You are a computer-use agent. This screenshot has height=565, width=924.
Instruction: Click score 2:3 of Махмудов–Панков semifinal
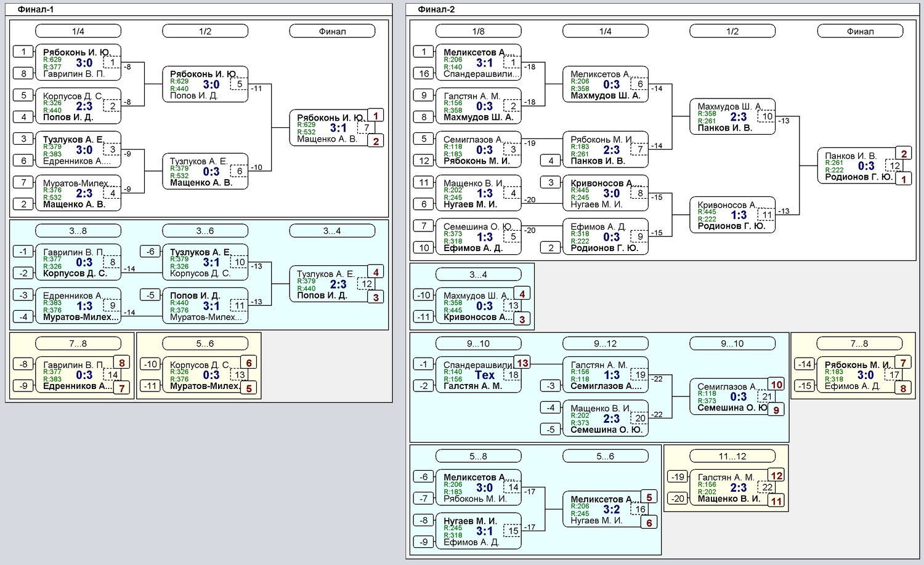click(739, 117)
